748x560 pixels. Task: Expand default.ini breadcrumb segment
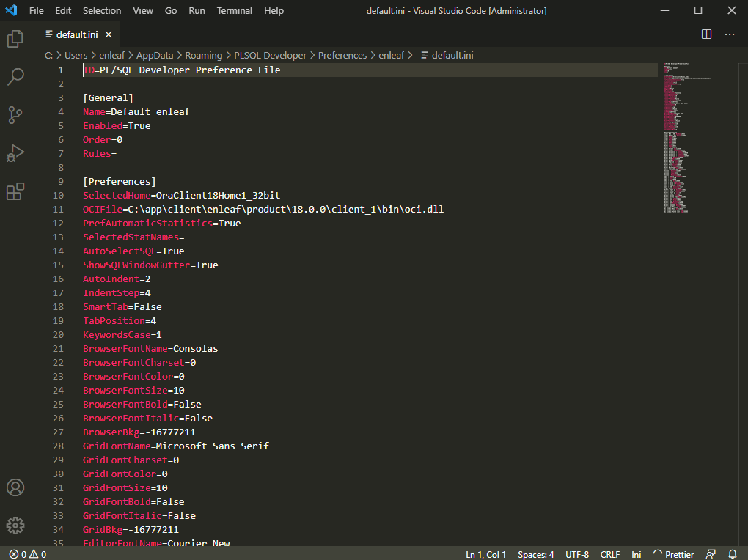point(447,55)
